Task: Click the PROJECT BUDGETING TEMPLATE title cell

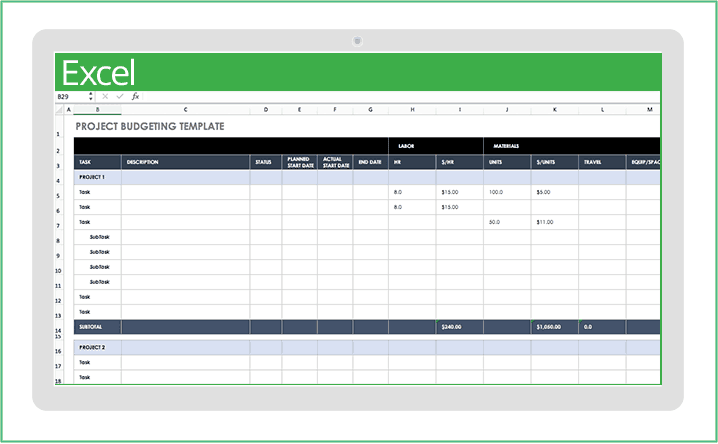Action: click(x=150, y=127)
